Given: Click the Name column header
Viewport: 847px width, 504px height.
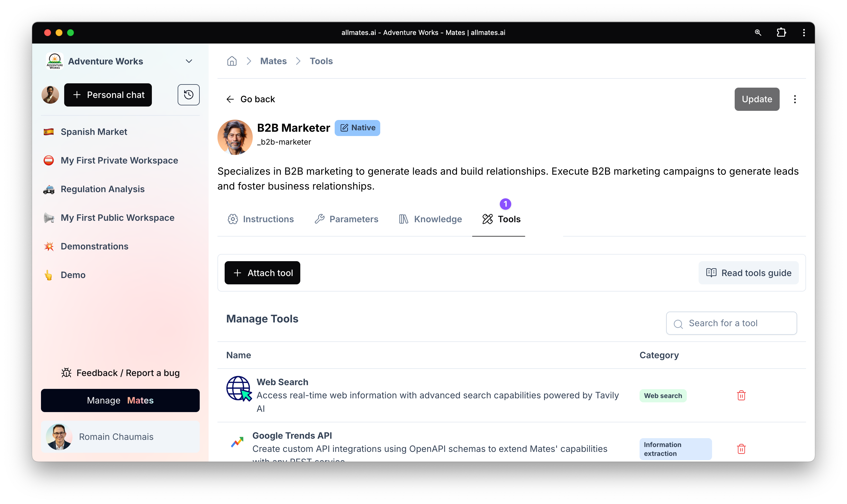Looking at the screenshot, I should pyautogui.click(x=238, y=355).
